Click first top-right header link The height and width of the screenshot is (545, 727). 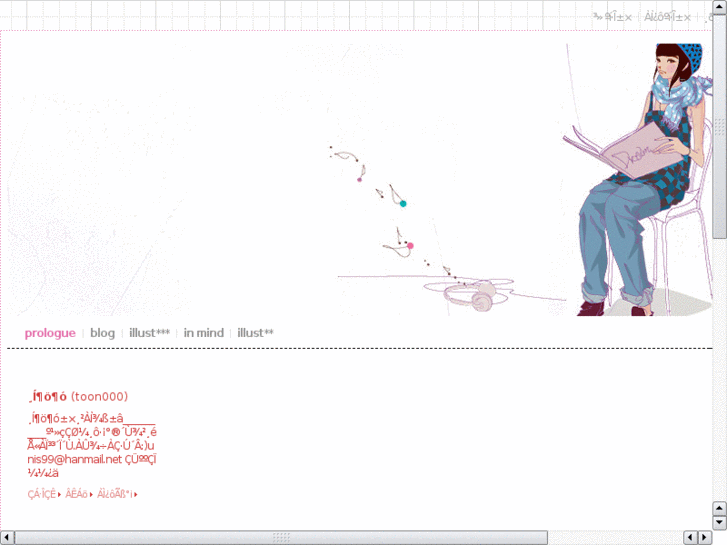tap(612, 18)
